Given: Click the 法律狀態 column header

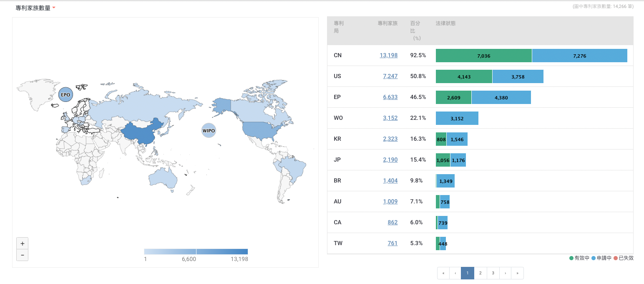Looking at the screenshot, I should (445, 23).
